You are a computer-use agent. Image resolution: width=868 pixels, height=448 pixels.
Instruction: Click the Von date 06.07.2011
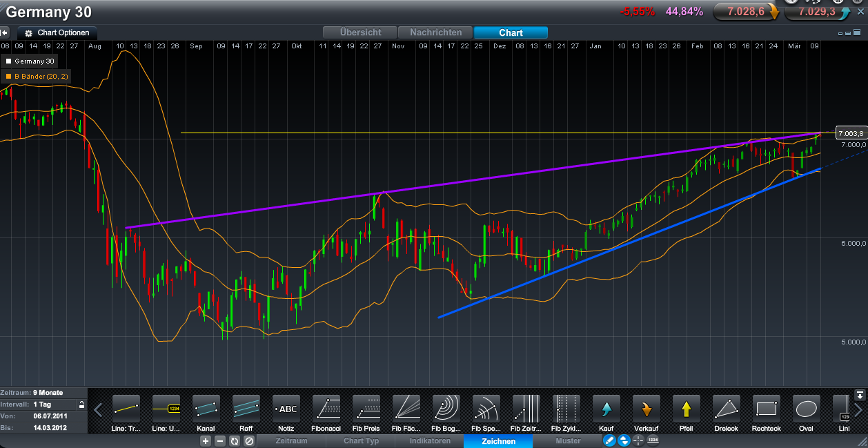point(49,416)
